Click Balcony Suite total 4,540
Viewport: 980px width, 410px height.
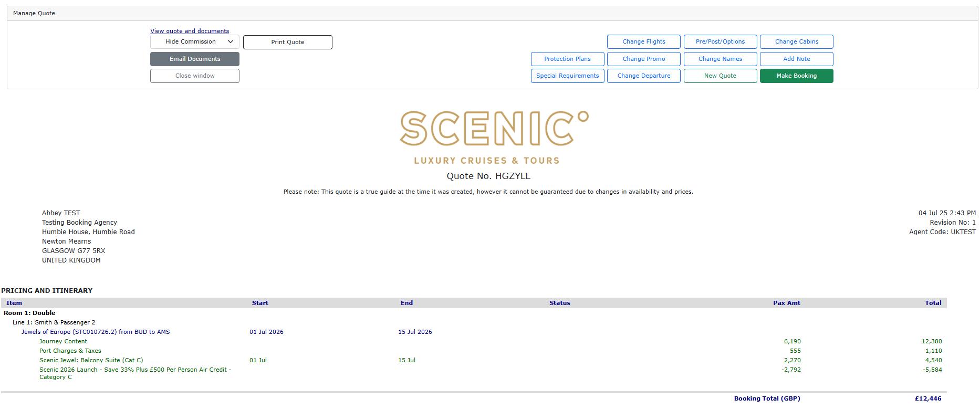coord(933,360)
